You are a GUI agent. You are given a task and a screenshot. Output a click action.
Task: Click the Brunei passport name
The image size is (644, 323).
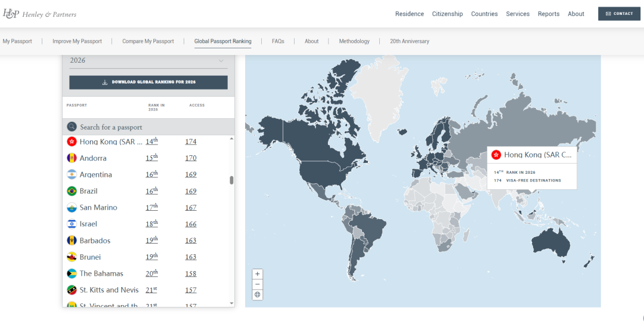[x=91, y=257]
